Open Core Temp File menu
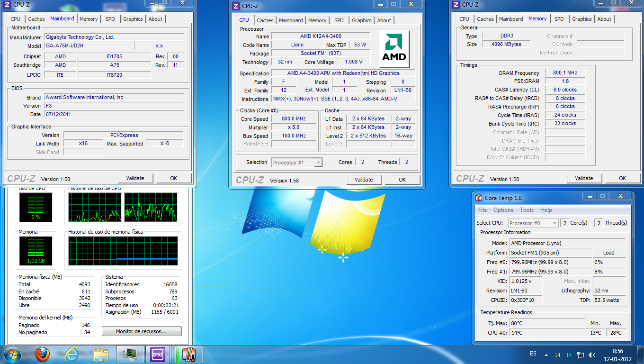 pos(483,210)
